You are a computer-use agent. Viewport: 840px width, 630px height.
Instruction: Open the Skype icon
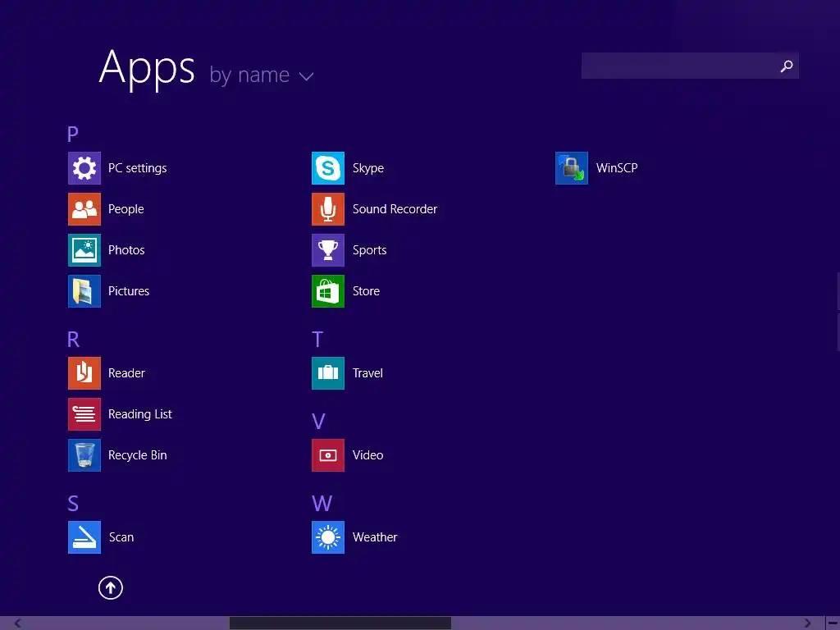(328, 168)
